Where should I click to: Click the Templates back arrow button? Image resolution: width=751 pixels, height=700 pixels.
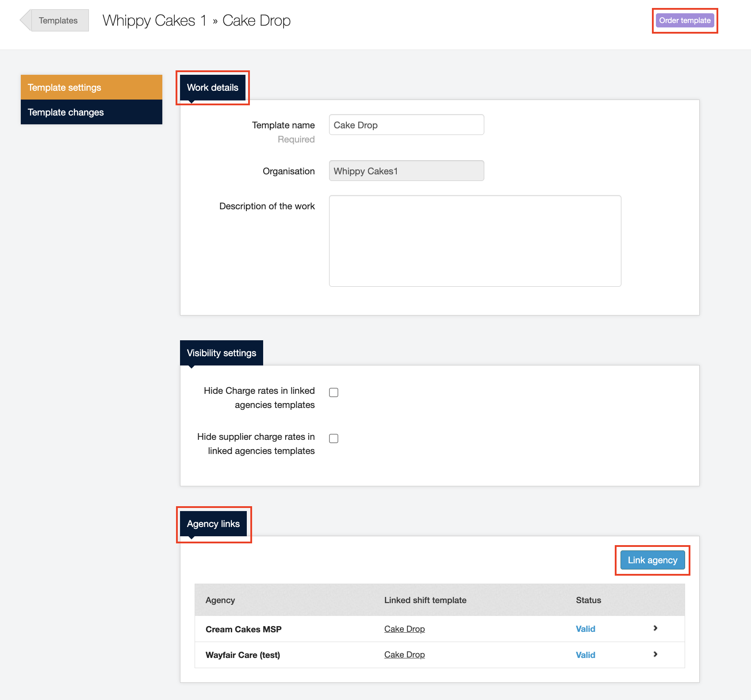[x=55, y=20]
